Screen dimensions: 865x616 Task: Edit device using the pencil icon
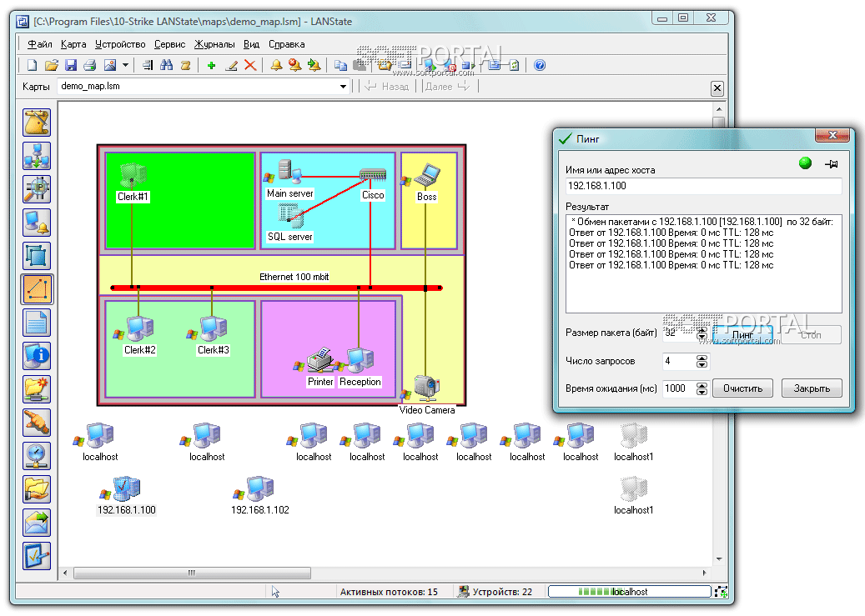point(232,66)
